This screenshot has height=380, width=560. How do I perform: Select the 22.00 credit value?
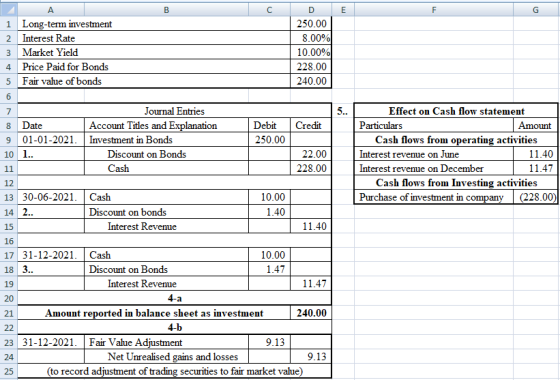pyautogui.click(x=311, y=154)
